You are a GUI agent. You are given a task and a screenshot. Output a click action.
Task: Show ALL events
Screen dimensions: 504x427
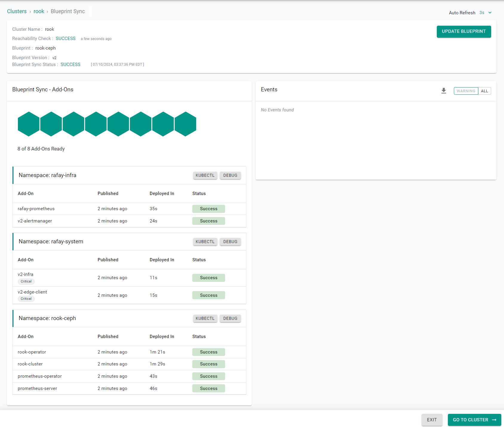pos(484,91)
